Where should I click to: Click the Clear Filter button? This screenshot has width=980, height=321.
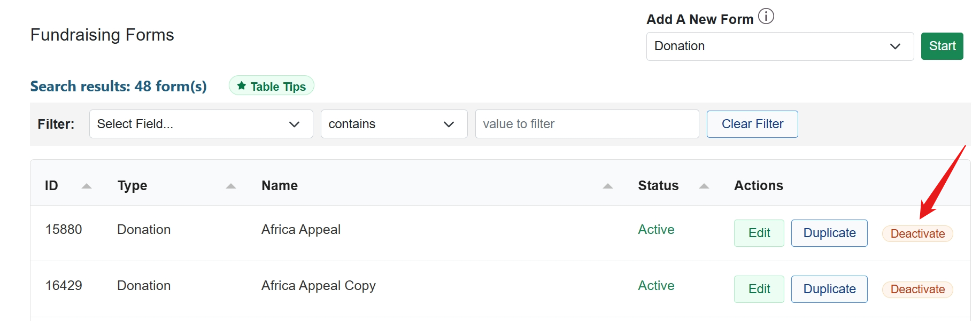pos(752,124)
